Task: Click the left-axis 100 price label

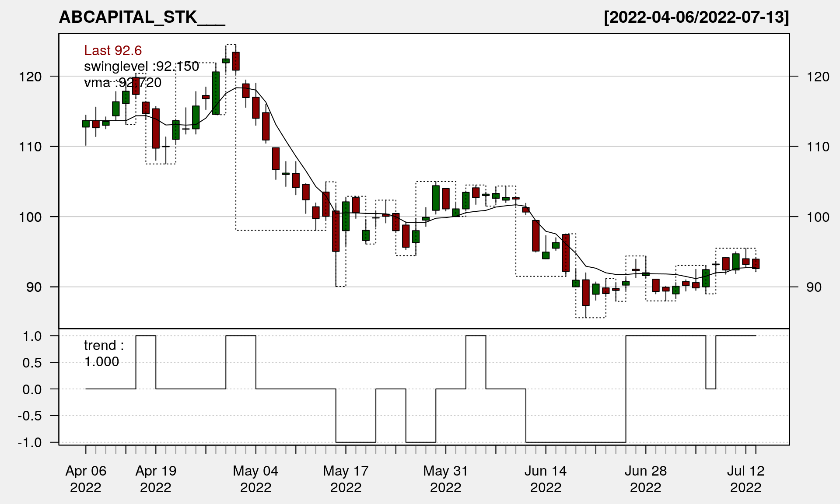Action: [30, 217]
